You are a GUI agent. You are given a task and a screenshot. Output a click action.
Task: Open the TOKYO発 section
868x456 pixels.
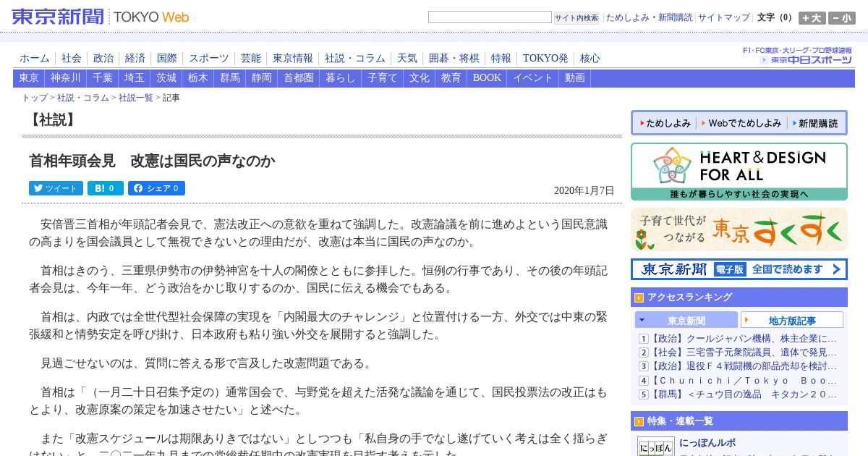click(x=545, y=59)
